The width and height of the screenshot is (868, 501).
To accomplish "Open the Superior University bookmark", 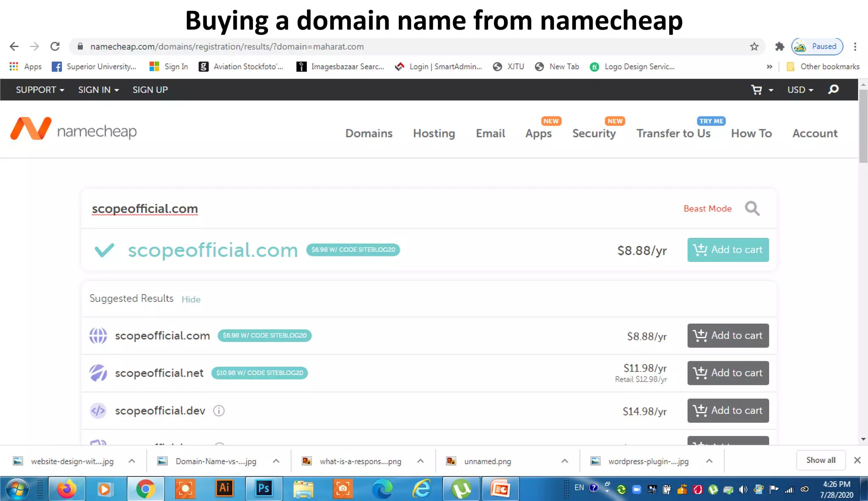I will click(x=94, y=67).
